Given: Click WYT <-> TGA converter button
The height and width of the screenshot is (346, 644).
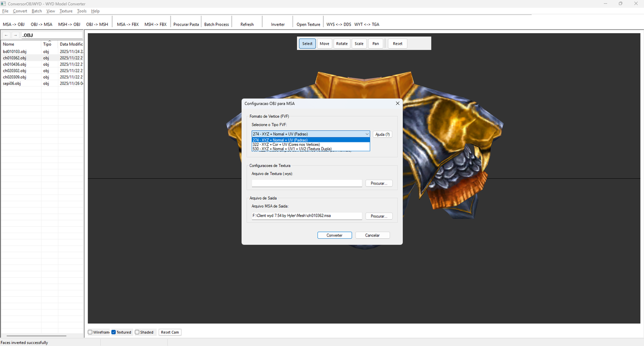Looking at the screenshot, I should click(x=367, y=24).
